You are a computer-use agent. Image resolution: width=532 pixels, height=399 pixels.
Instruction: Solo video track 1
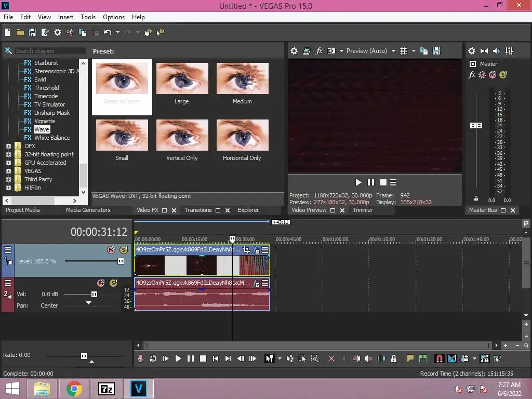[x=124, y=250]
